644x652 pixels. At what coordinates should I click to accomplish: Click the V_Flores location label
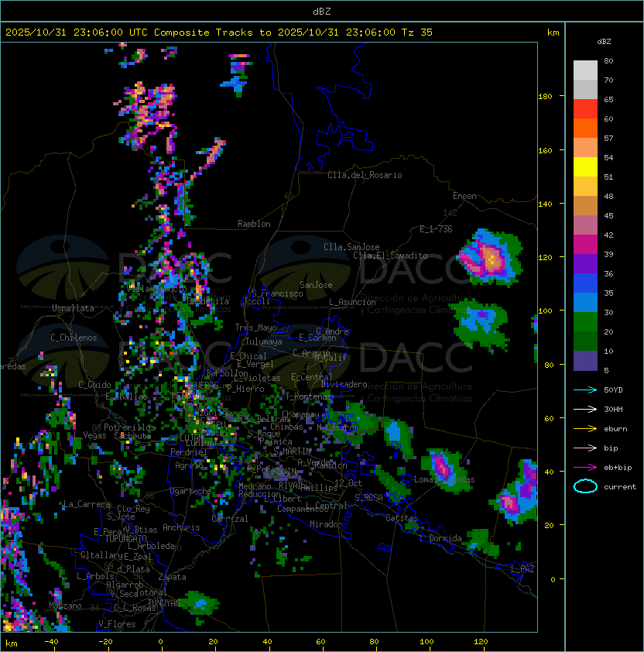(x=117, y=624)
